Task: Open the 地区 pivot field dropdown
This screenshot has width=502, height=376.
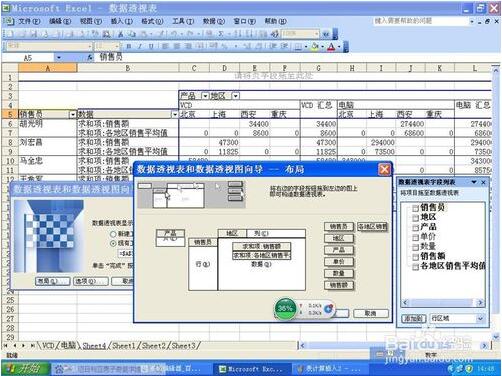Action: 236,96
